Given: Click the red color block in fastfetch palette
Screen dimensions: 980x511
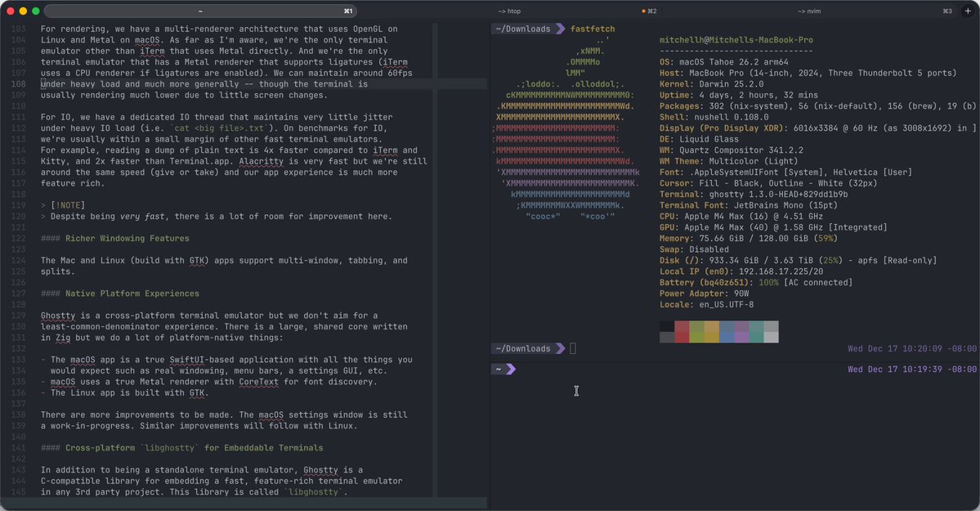Looking at the screenshot, I should pos(681,331).
